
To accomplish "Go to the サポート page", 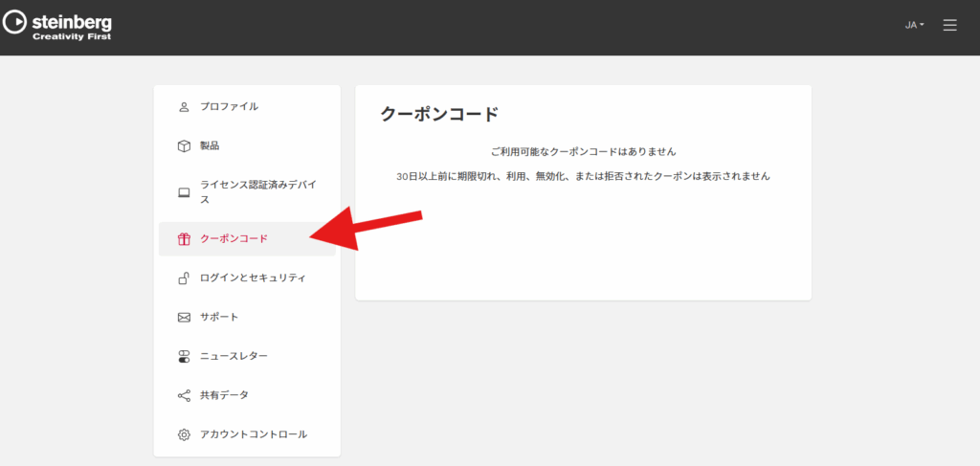I will pos(247,318).
